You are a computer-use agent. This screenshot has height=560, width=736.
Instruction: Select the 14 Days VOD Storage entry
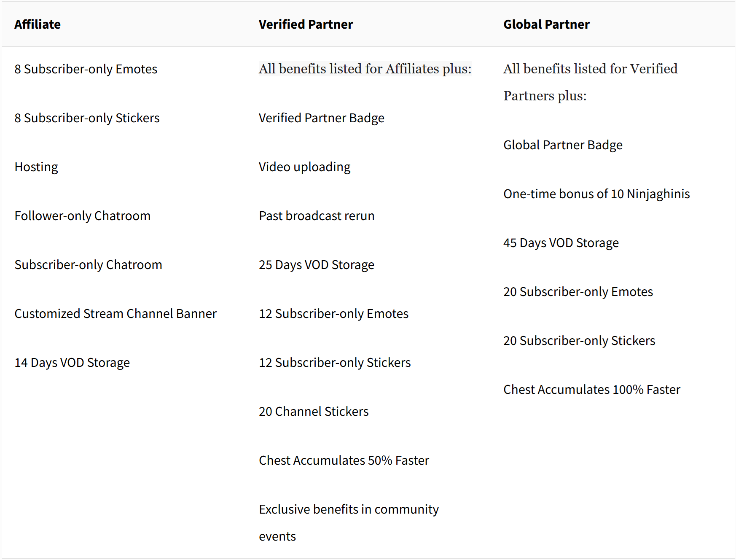click(72, 363)
